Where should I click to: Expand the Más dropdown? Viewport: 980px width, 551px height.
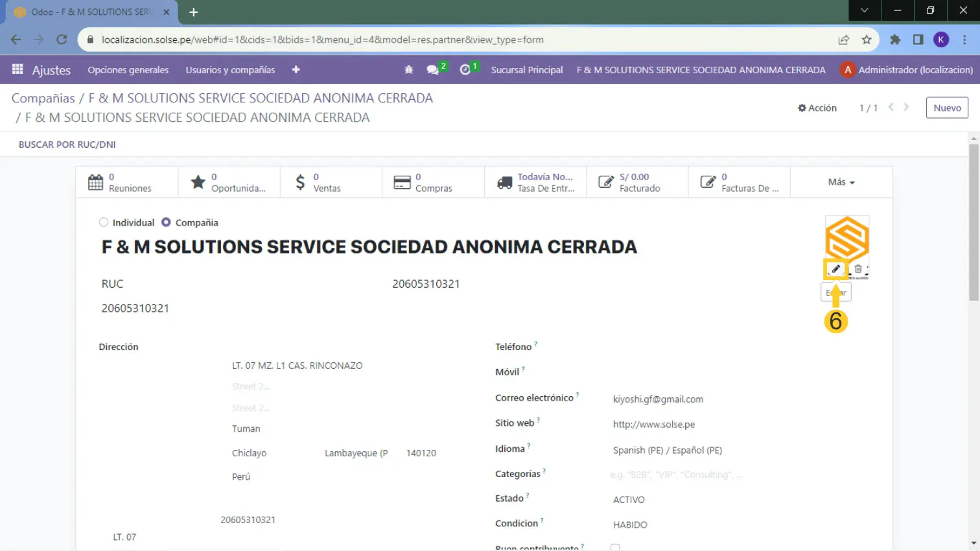point(841,182)
